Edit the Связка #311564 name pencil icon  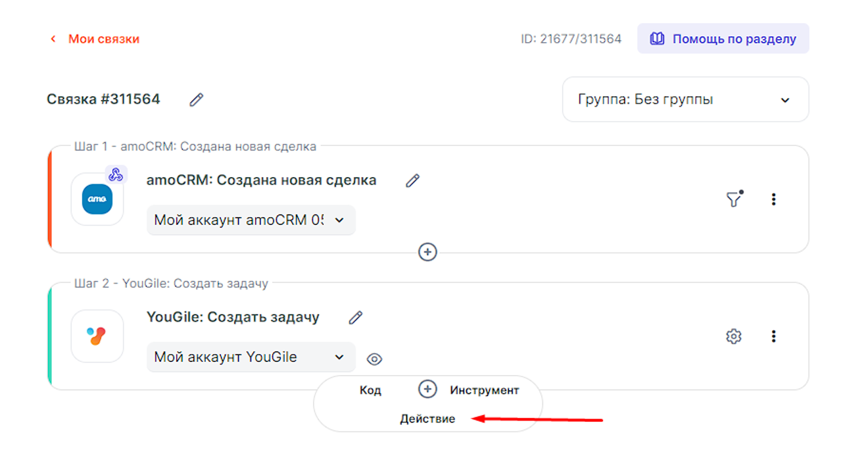click(196, 100)
